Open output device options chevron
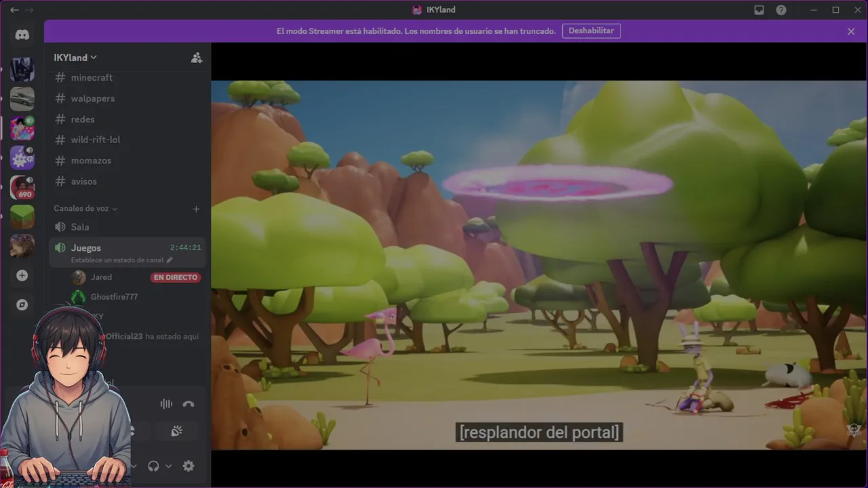Viewport: 868px width, 488px height. click(x=168, y=466)
